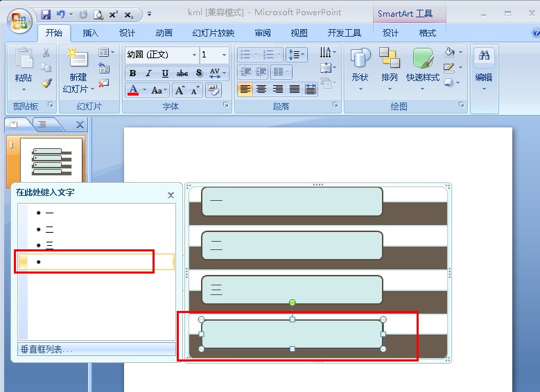Screen dimensions: 540x392
Task: Toggle Bold formatting
Action: click(x=132, y=73)
